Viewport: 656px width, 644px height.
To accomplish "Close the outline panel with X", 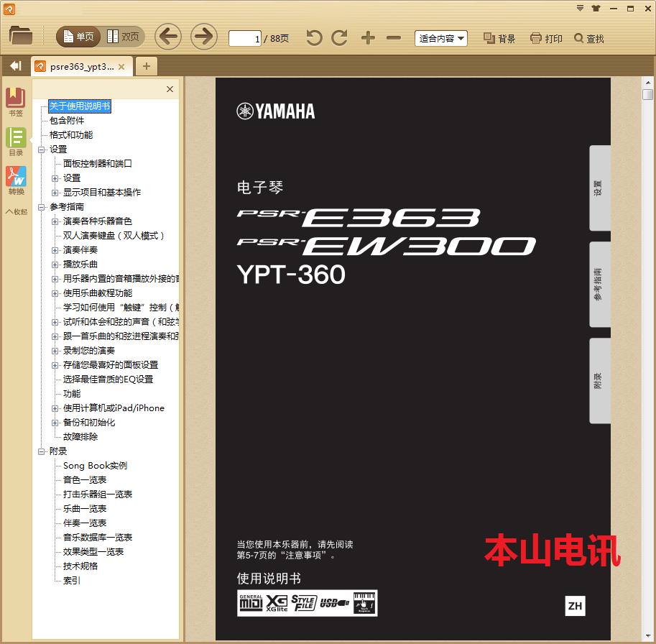I will click(x=170, y=89).
